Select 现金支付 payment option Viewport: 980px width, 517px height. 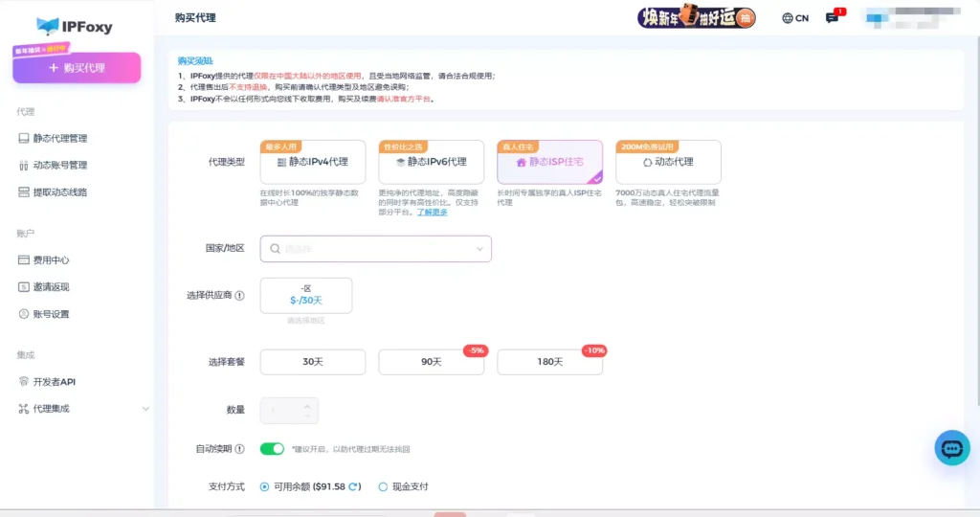[x=383, y=486]
